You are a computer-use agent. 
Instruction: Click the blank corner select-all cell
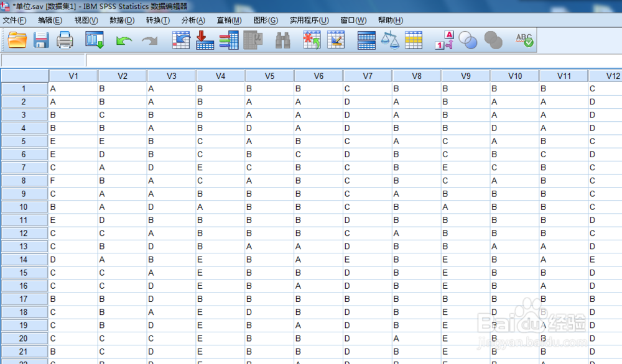[25, 76]
